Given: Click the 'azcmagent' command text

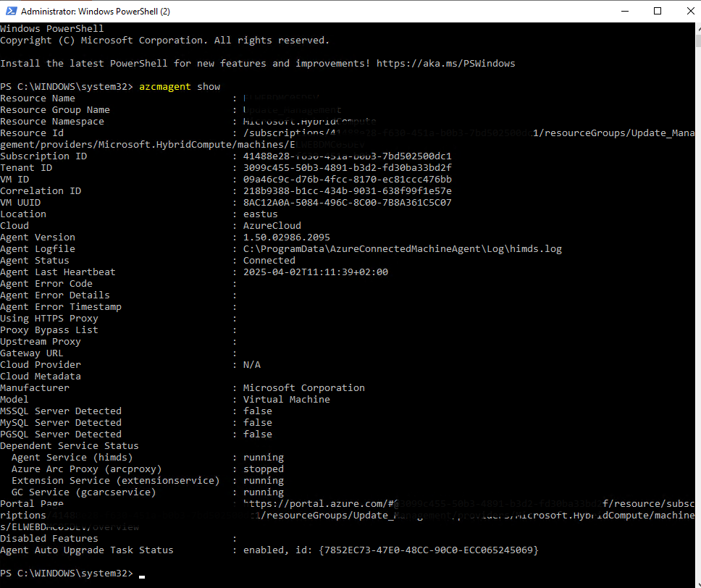Looking at the screenshot, I should point(165,87).
